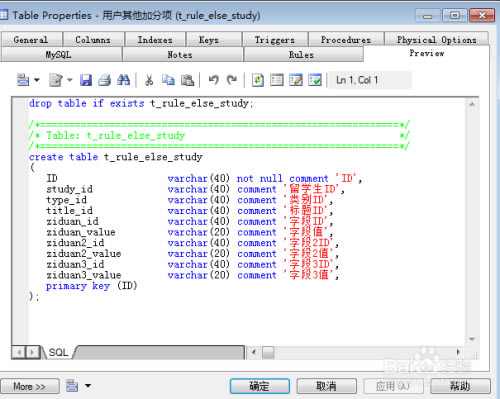Click the 'drop table if exists' line
Viewport: 500px width, 399px height.
141,103
